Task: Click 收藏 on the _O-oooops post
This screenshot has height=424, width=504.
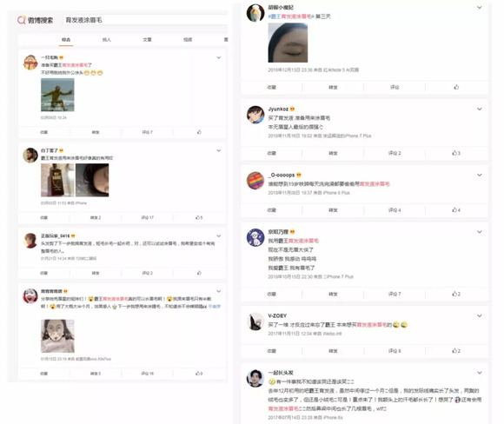Action: tap(272, 210)
